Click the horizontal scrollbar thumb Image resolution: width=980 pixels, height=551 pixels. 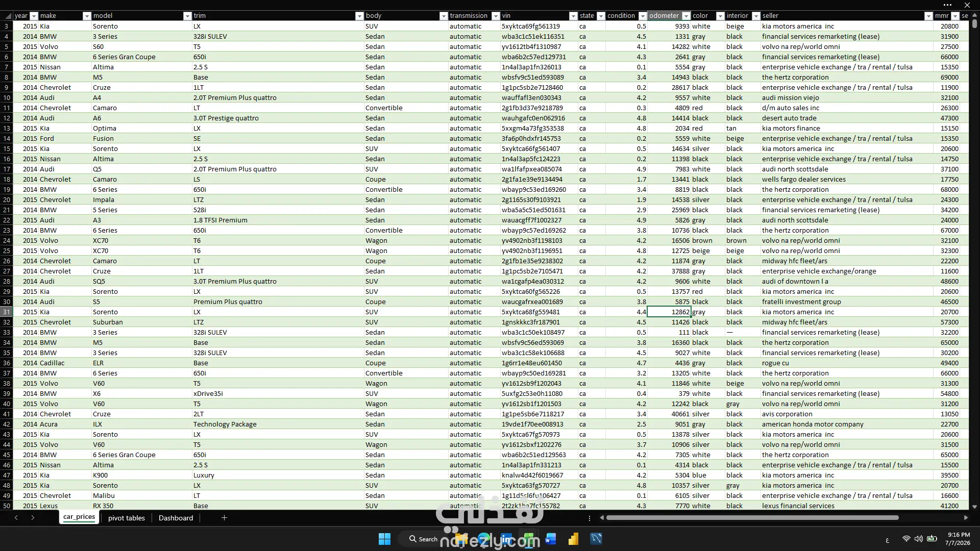click(752, 518)
